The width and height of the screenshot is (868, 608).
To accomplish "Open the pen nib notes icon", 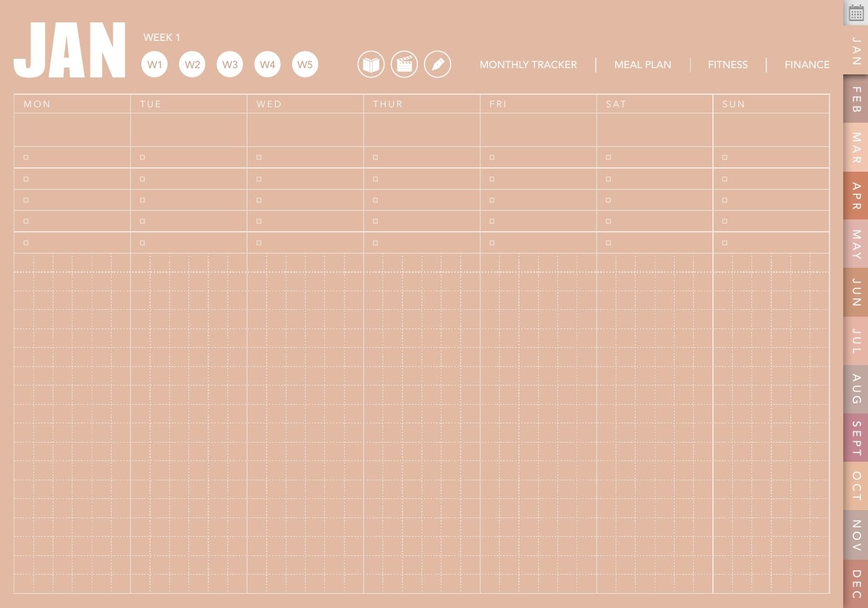I will click(x=438, y=64).
